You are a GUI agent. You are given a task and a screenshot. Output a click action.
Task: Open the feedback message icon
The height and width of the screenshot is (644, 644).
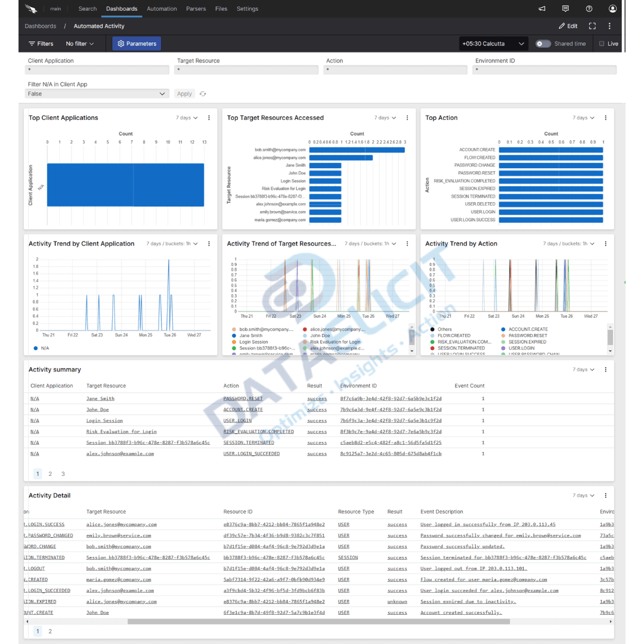coord(565,8)
